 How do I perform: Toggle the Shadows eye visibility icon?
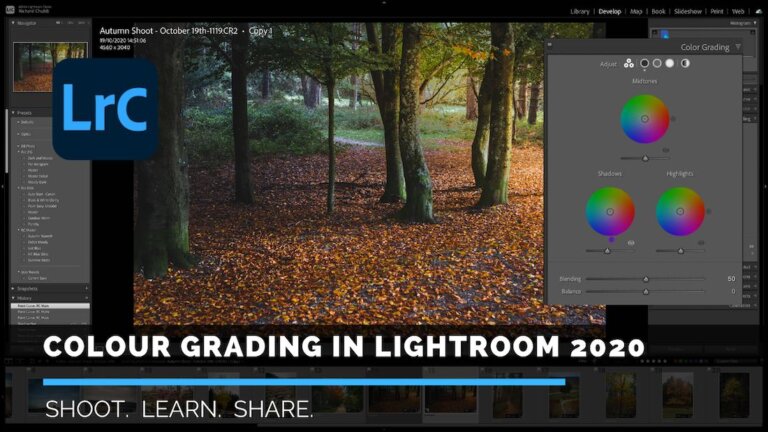(631, 242)
